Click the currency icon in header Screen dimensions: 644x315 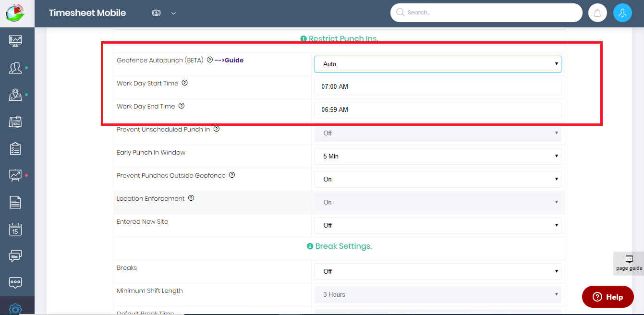pyautogui.click(x=156, y=13)
